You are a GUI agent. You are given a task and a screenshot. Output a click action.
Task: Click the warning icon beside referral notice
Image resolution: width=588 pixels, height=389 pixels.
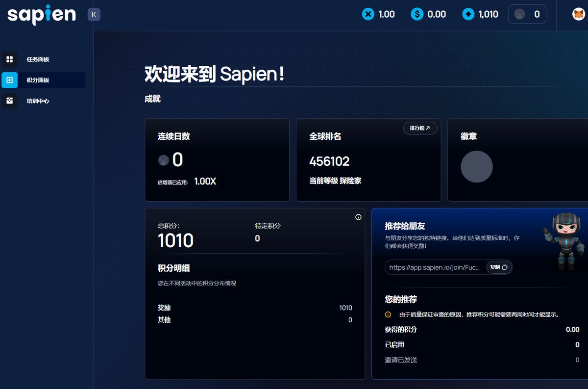coord(388,314)
